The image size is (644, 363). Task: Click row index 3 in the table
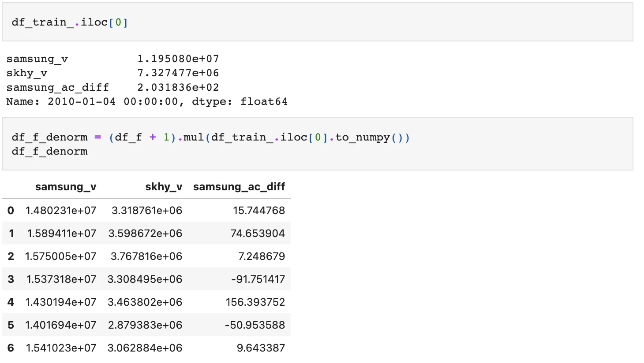pyautogui.click(x=11, y=279)
